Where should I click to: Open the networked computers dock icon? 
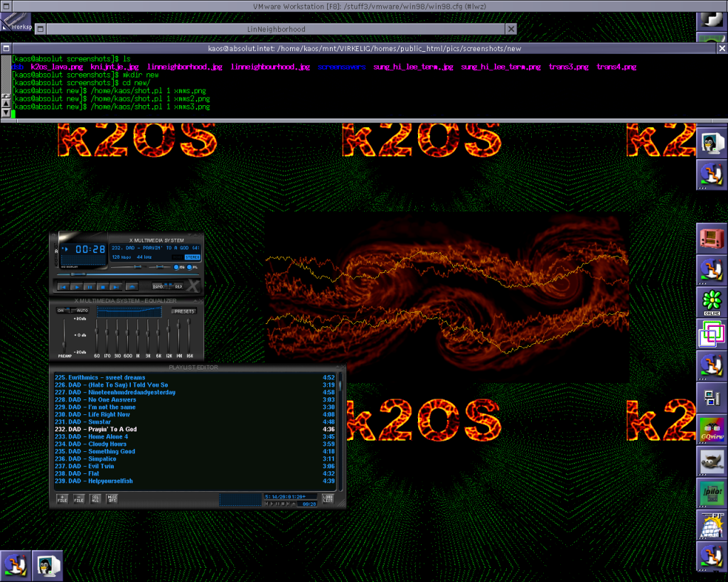[712, 398]
